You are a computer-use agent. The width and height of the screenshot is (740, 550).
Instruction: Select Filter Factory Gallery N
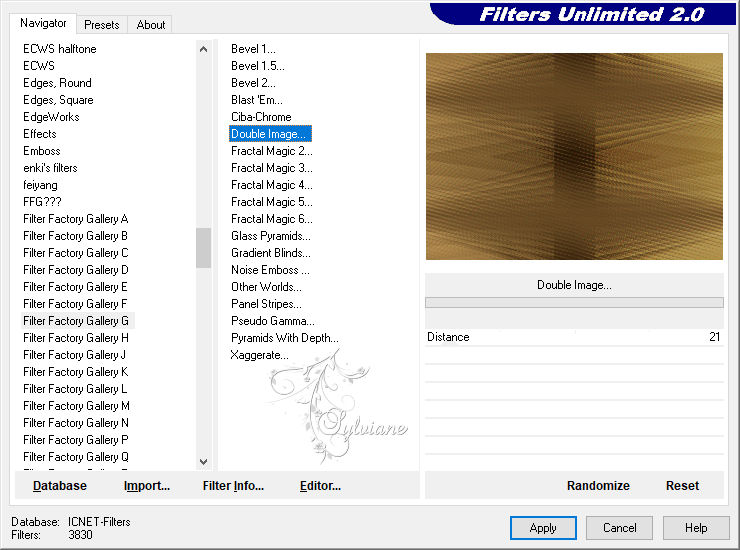(76, 423)
